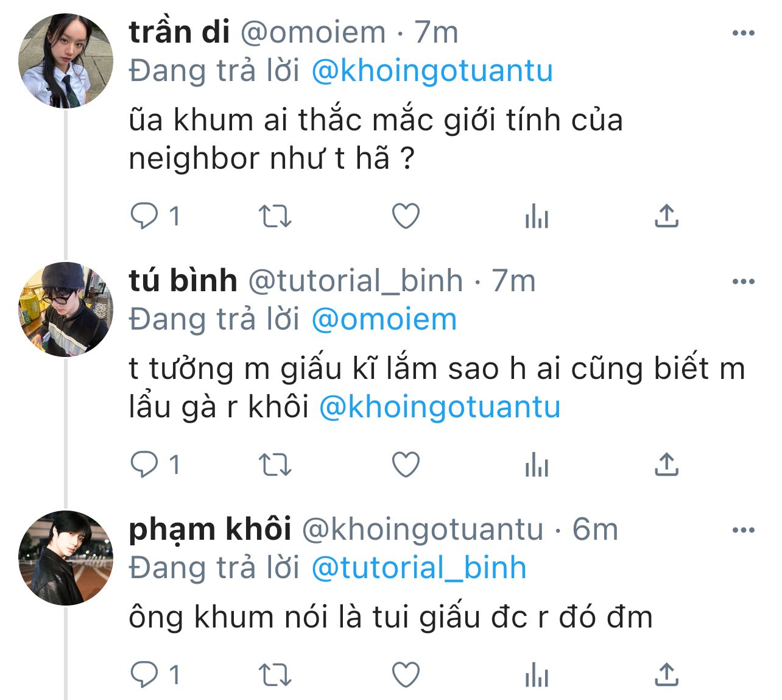Like tú bình's tweet
The height and width of the screenshot is (700, 782).
tap(406, 465)
